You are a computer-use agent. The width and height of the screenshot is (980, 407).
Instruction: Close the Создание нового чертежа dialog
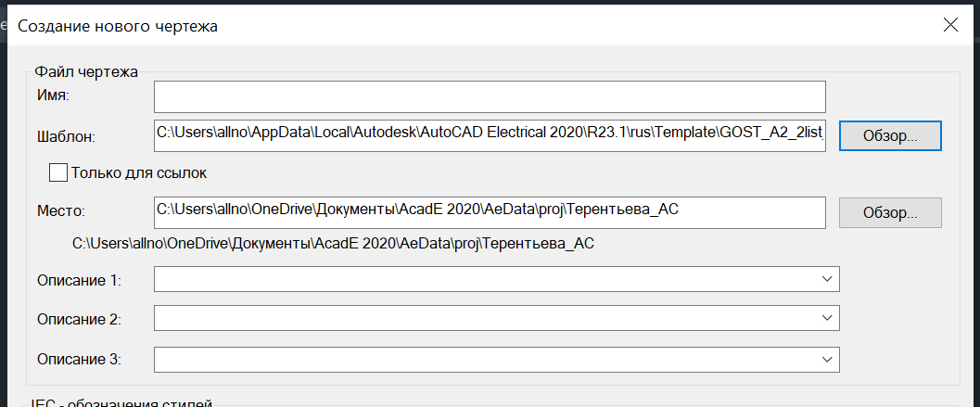(950, 25)
